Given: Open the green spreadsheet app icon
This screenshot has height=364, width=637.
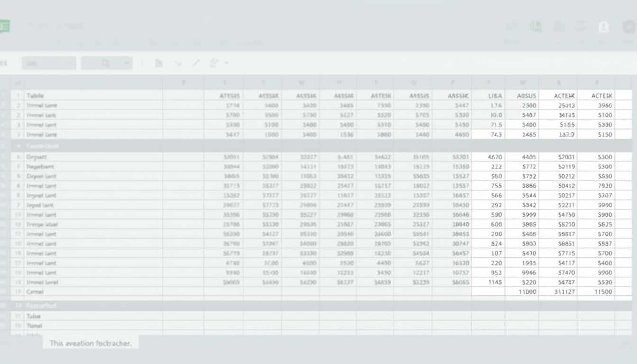Looking at the screenshot, I should 4,26.
